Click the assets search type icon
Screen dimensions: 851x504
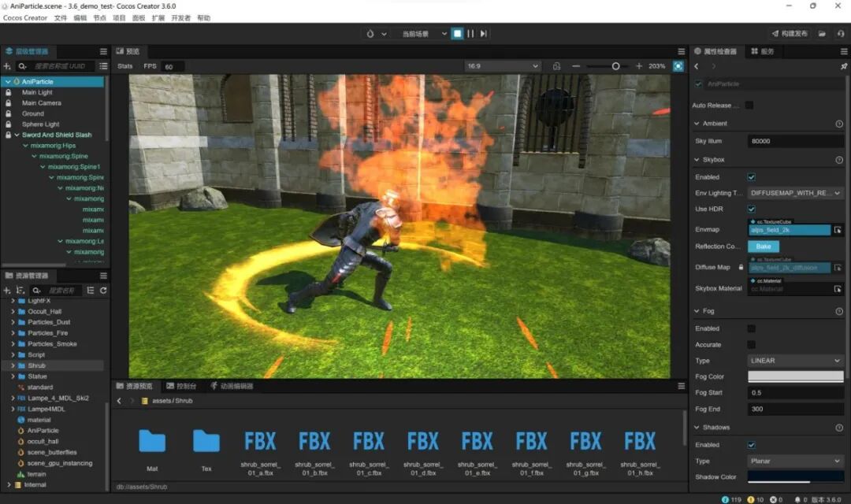36,291
